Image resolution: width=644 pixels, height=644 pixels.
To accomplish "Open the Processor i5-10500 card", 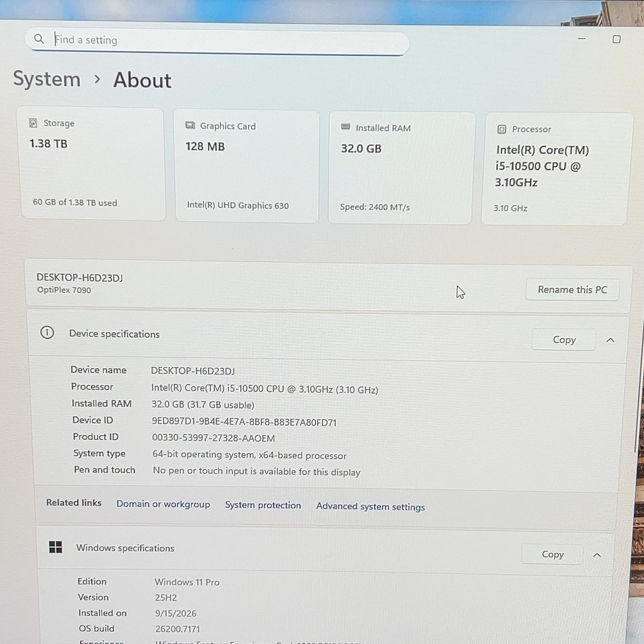I will (557, 169).
